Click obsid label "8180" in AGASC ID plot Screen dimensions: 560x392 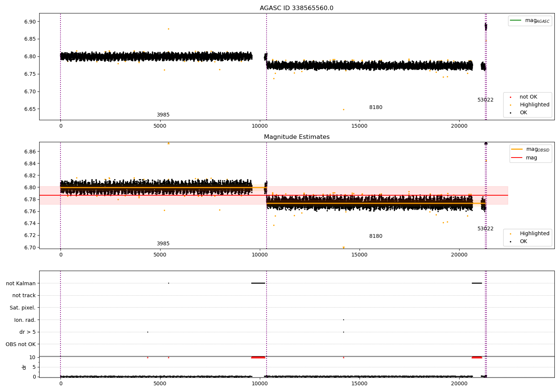point(376,107)
